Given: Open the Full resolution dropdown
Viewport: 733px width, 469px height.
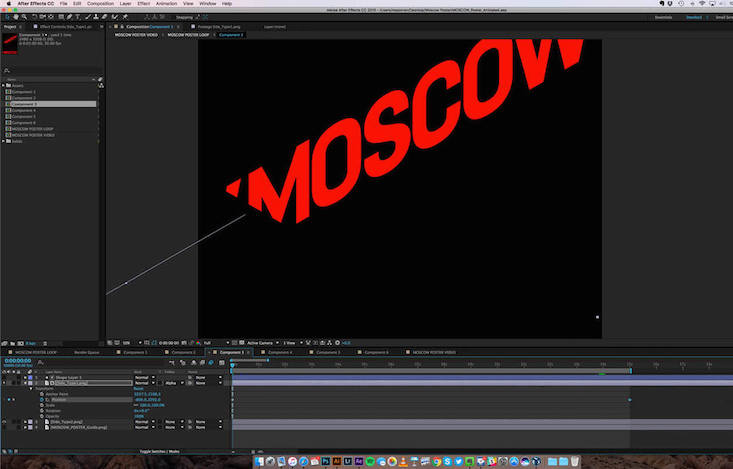Looking at the screenshot, I should pyautogui.click(x=216, y=343).
